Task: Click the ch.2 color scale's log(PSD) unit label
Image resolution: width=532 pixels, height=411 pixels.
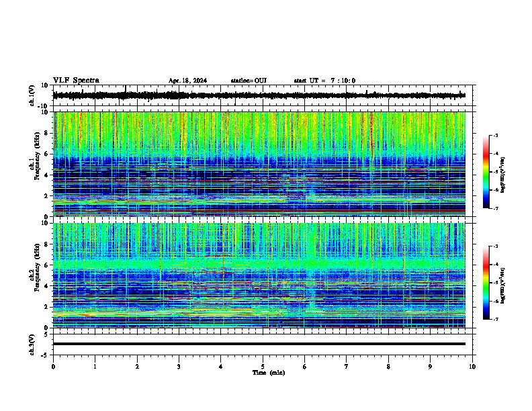Action: (x=503, y=285)
